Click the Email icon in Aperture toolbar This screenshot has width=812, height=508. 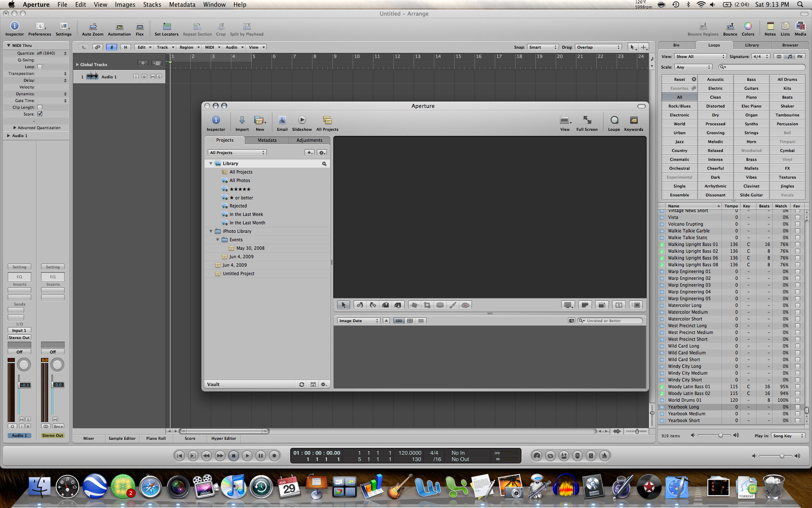click(282, 123)
